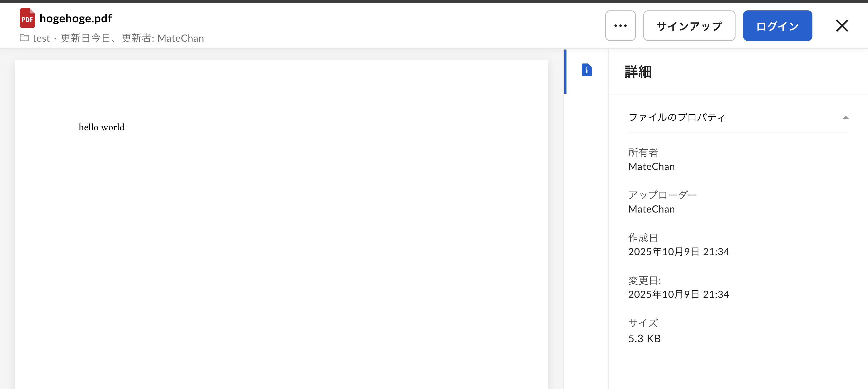
Task: Click the hogehoge.pdf file name
Action: (x=75, y=18)
